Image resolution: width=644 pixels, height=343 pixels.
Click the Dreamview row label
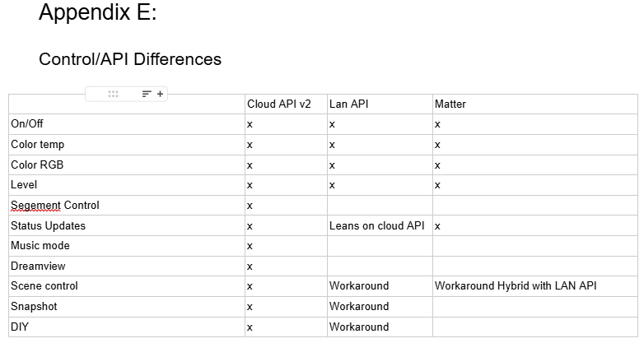pyautogui.click(x=38, y=266)
